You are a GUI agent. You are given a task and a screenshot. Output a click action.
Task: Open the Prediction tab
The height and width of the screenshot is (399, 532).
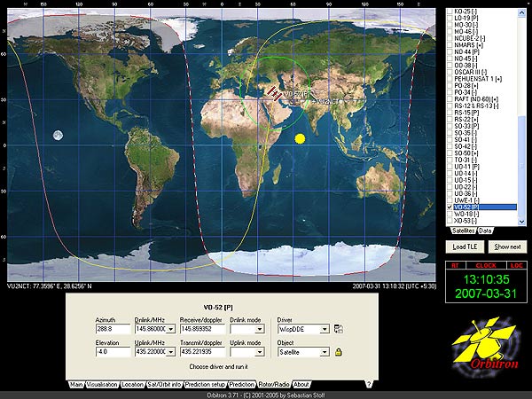[241, 385]
